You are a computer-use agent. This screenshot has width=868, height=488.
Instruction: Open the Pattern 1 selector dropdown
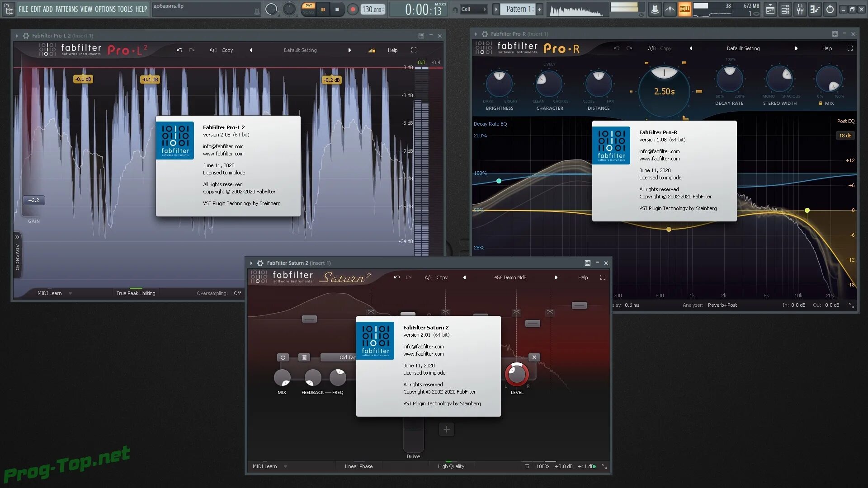(x=519, y=9)
